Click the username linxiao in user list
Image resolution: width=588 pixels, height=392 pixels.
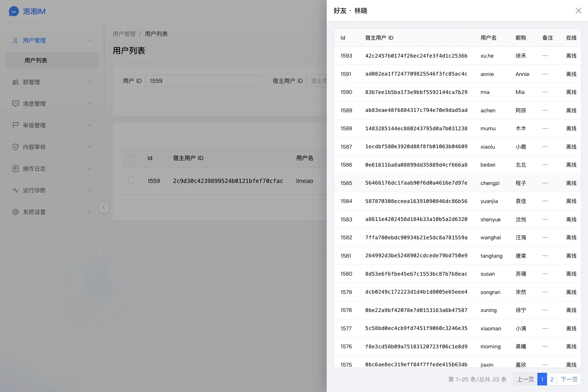[x=305, y=181]
